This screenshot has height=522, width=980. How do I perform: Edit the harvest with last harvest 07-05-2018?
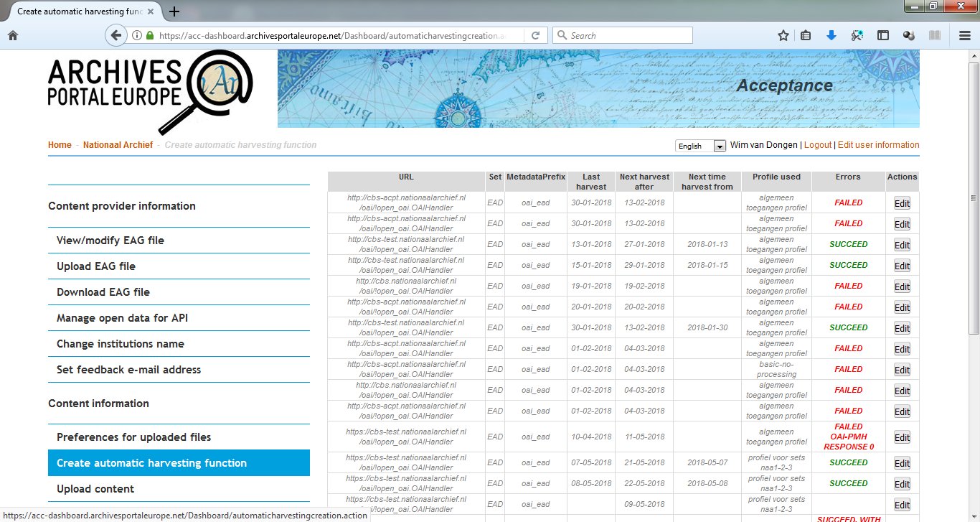click(x=902, y=463)
